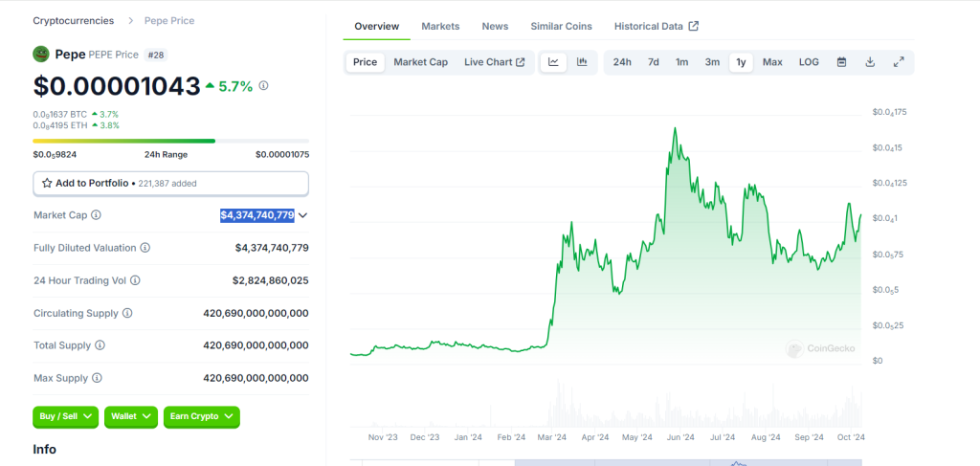Click the info icon next to 5.7%
This screenshot has height=466, width=980.
263,86
